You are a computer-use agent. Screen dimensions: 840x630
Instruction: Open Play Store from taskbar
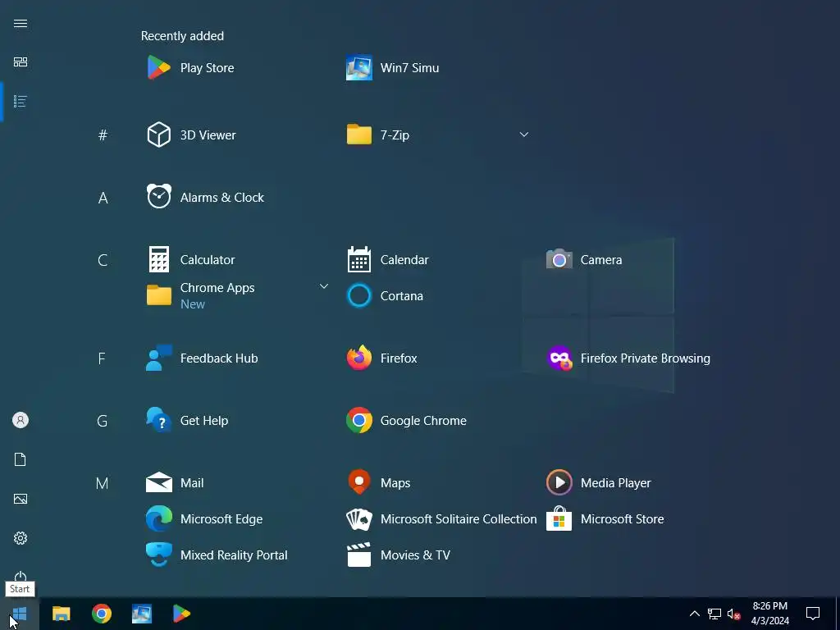(x=181, y=614)
